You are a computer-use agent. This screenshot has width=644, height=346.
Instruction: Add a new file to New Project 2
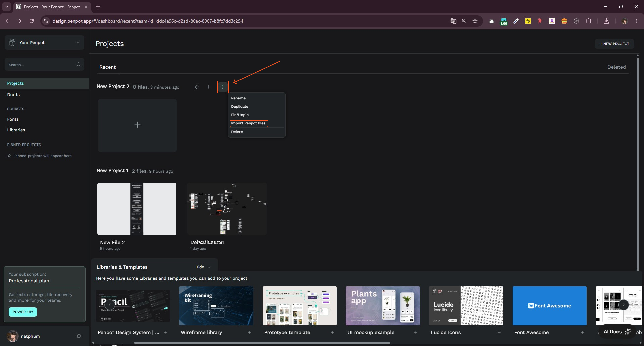coord(208,87)
